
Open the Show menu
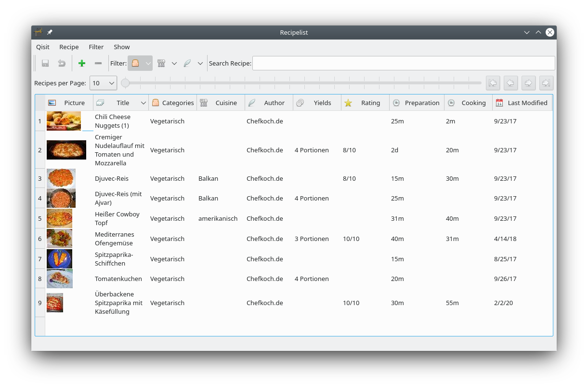point(121,47)
